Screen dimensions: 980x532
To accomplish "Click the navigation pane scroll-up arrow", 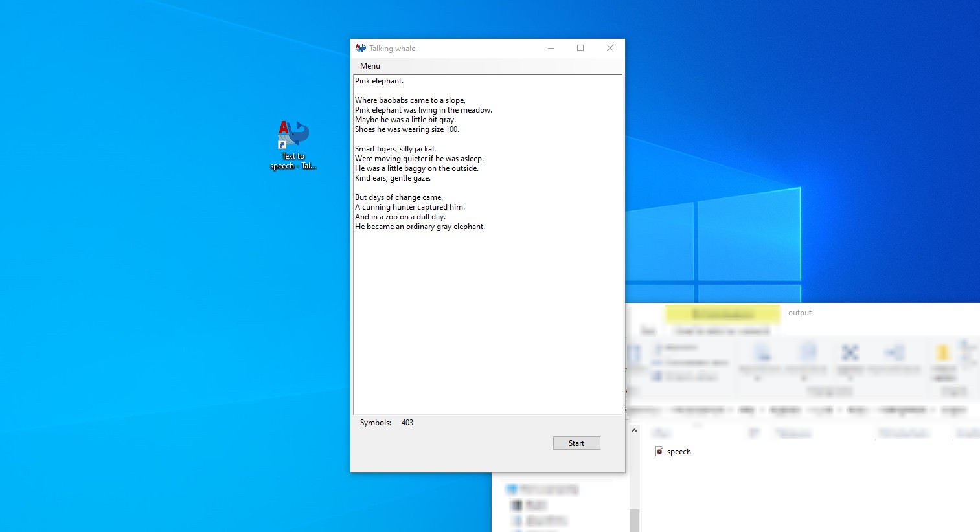I will (x=634, y=431).
